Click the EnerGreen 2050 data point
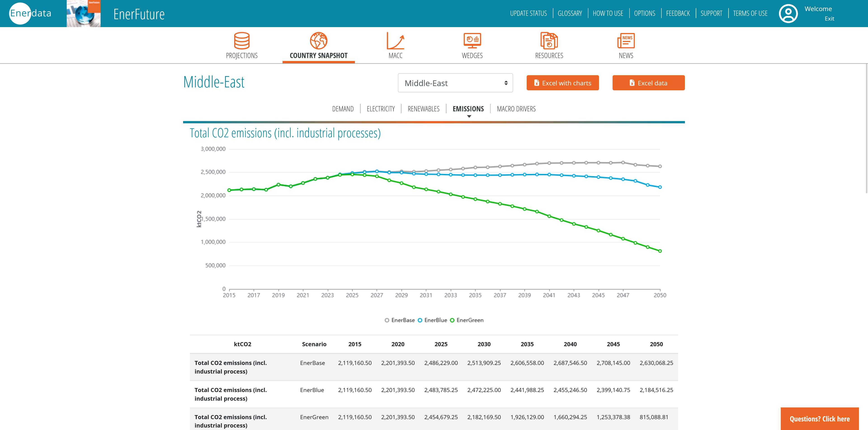Screen dimensions: 868x430 660,251
